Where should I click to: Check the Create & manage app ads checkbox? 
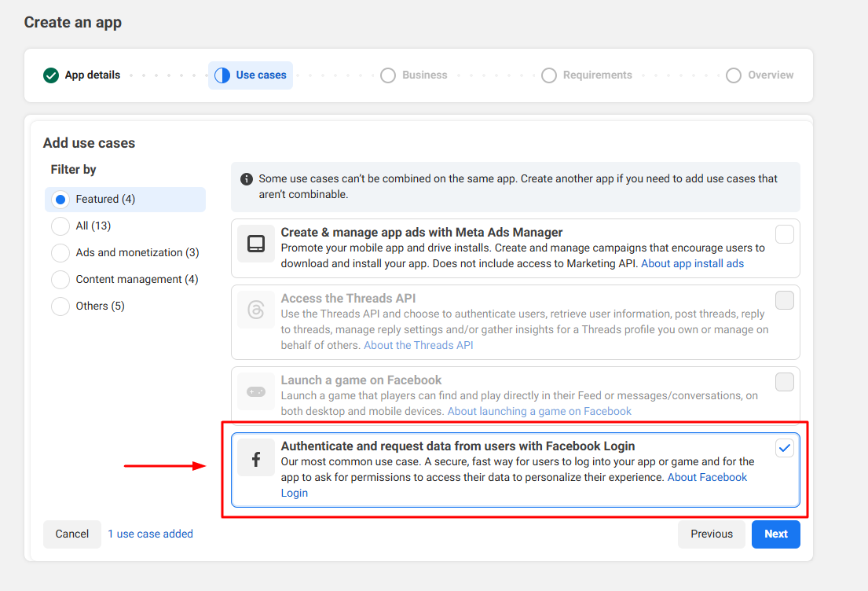click(x=785, y=234)
